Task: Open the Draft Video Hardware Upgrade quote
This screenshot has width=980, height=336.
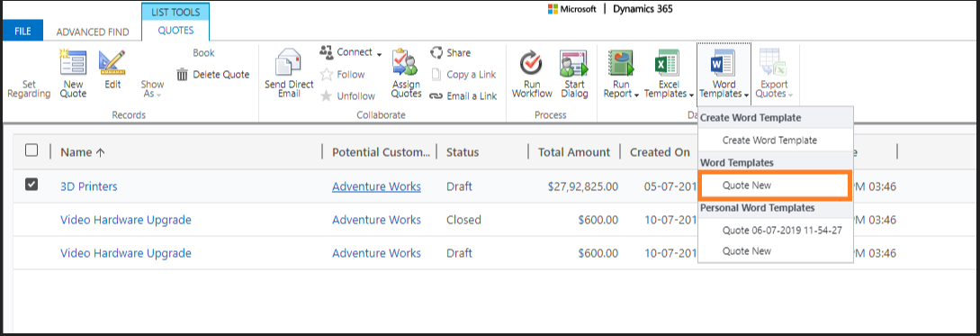Action: (126, 253)
